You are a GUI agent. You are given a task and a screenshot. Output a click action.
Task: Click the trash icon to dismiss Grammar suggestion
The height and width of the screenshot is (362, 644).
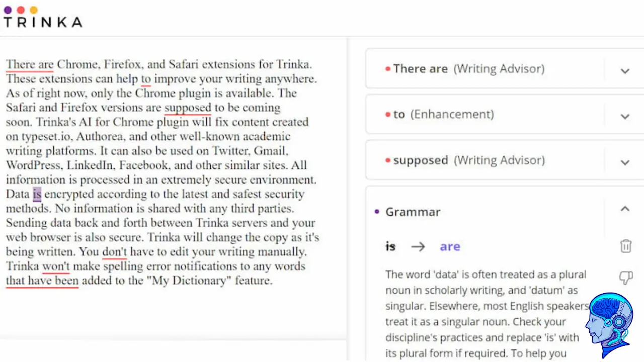625,246
